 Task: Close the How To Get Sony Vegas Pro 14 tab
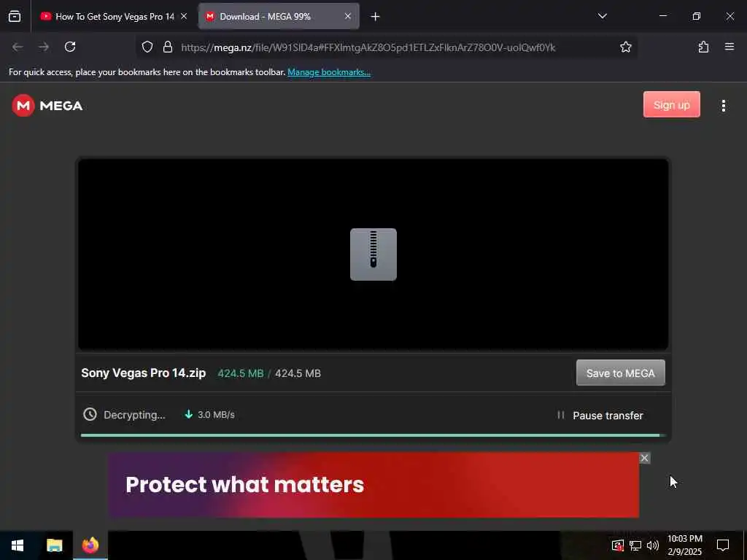[184, 16]
